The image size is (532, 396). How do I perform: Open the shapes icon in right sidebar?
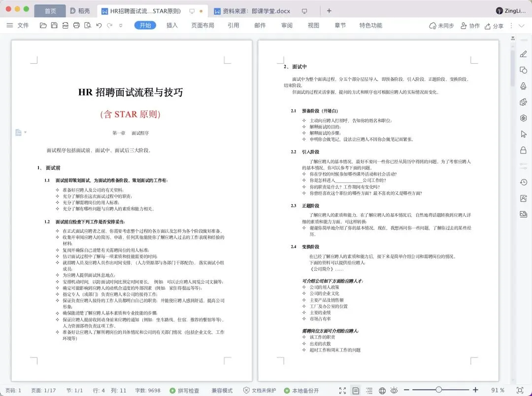pyautogui.click(x=524, y=70)
